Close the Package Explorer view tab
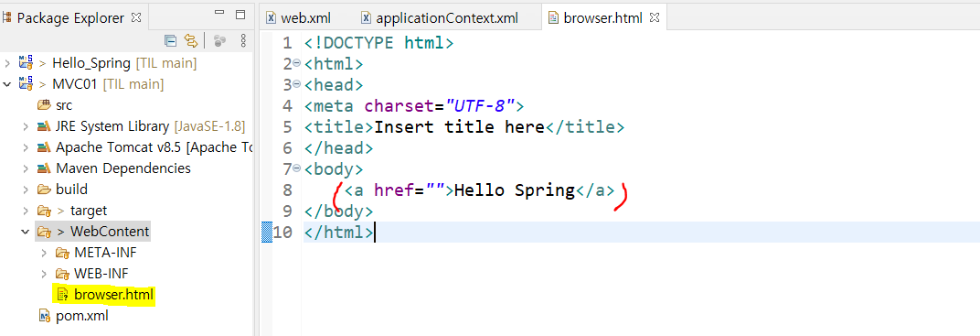Screen dimensions: 980x336 click(x=136, y=17)
